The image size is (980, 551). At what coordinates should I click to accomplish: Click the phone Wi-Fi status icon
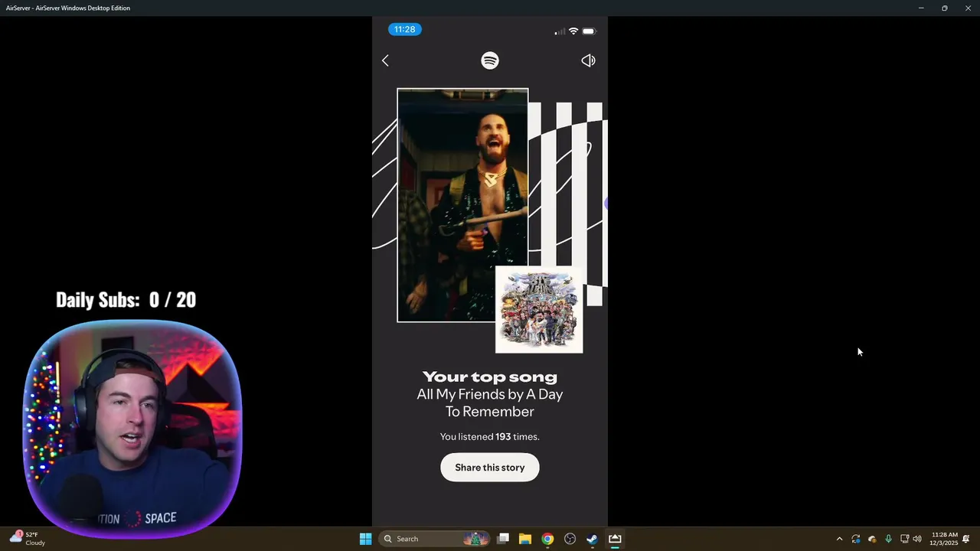click(573, 31)
